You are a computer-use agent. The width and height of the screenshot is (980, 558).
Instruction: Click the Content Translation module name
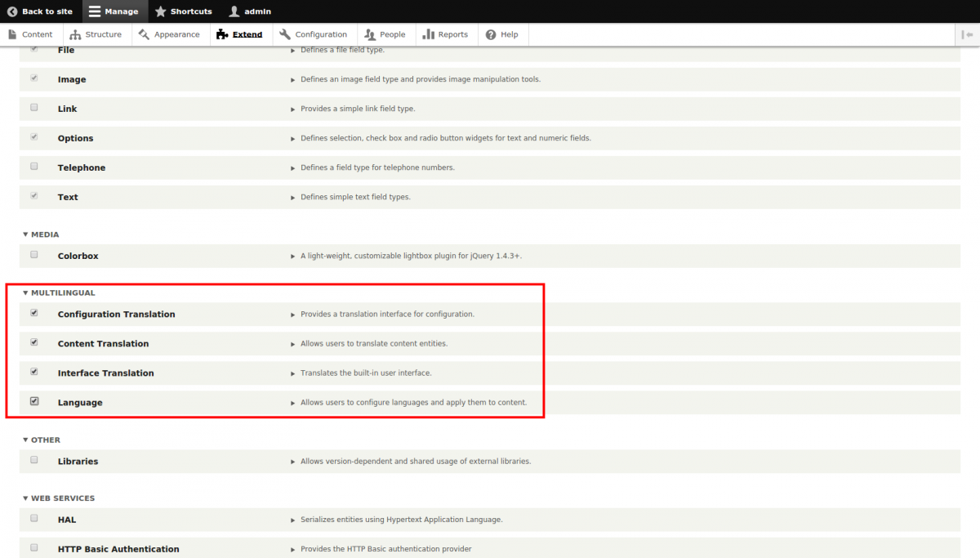point(103,344)
